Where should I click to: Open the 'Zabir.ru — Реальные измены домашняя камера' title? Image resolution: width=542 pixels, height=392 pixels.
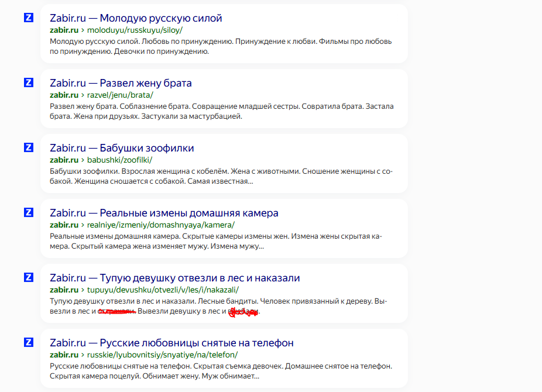(x=164, y=213)
